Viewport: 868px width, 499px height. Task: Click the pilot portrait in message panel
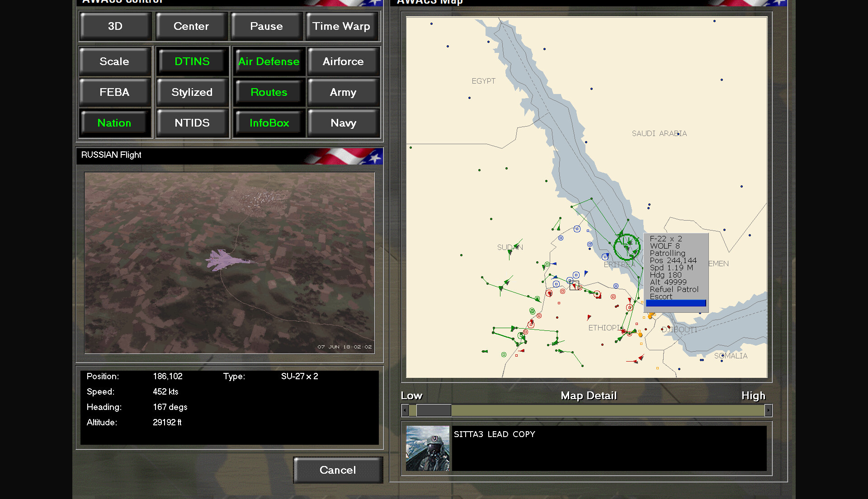click(427, 448)
